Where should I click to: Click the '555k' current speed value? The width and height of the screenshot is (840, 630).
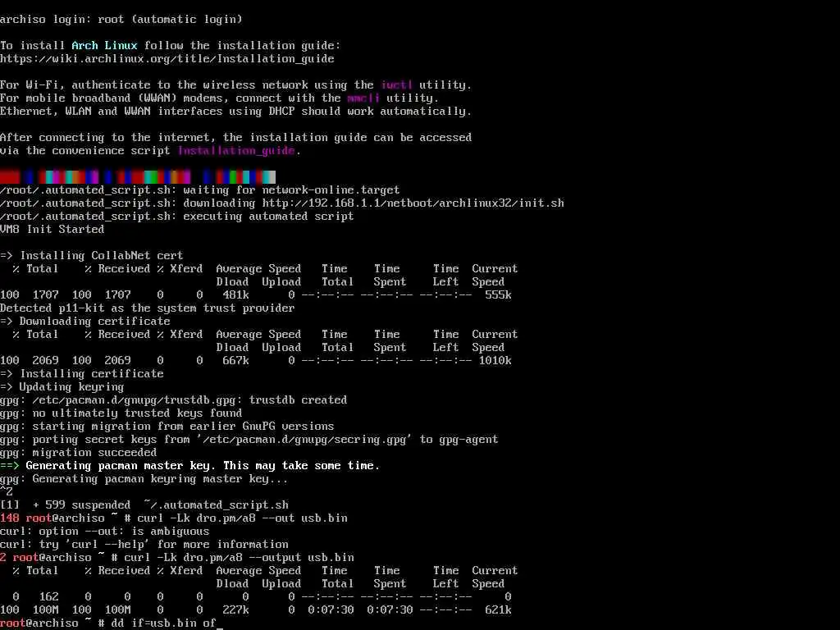point(498,295)
